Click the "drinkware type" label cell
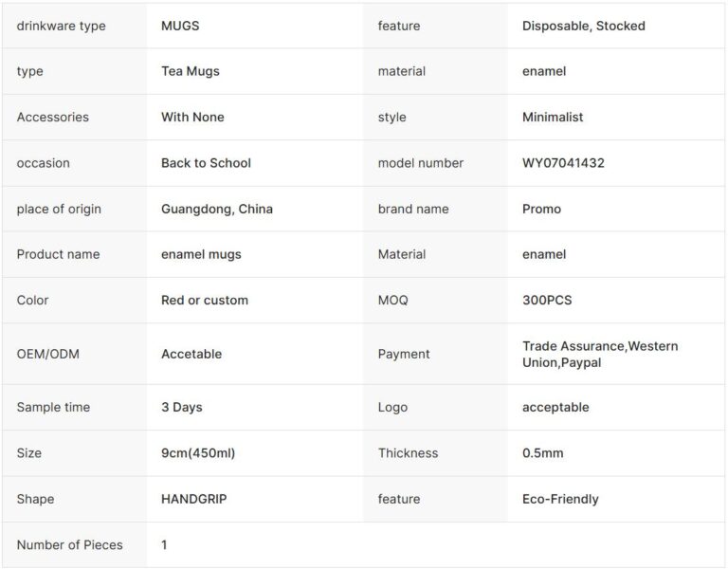Screen dimensions: 728x569 click(x=61, y=26)
